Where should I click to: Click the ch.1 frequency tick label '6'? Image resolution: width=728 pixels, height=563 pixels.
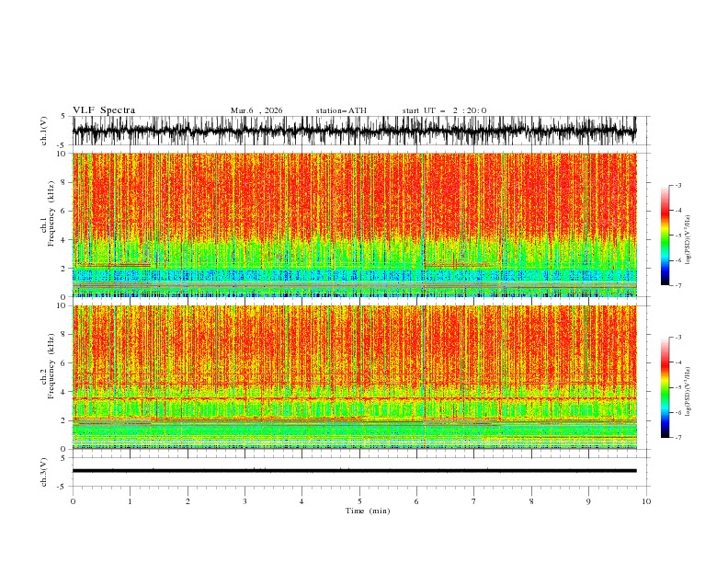63,211
